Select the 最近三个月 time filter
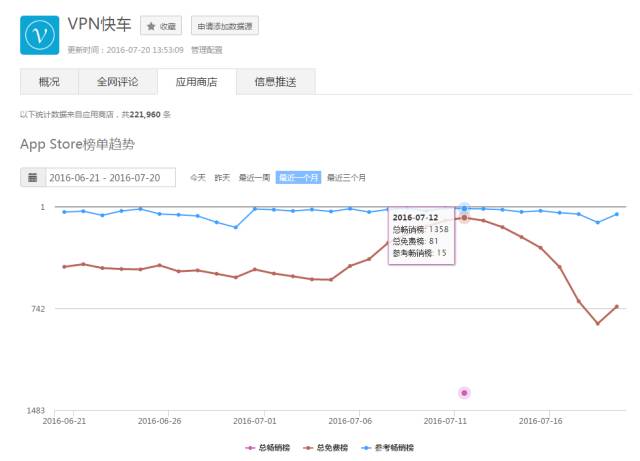Viewport: 640px width, 461px height. (x=347, y=178)
